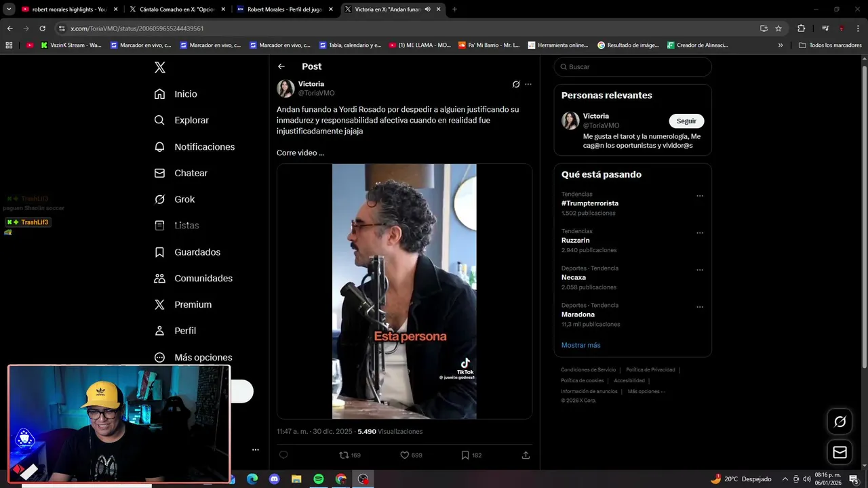Play the embedded TikTok video

[x=404, y=291]
